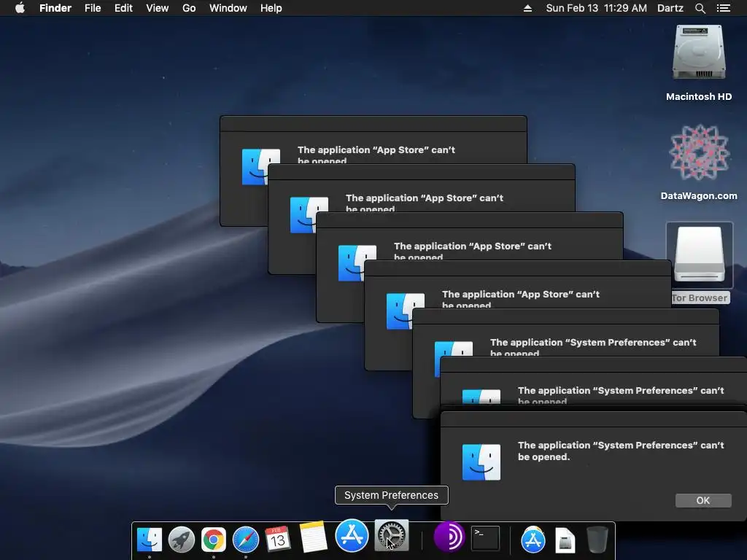Open Safari compass icon in Dock
The image size is (747, 560).
(x=245, y=540)
